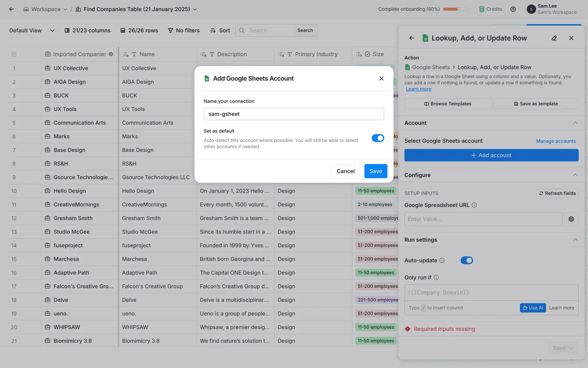Click info icon beside Only run if

click(436, 278)
